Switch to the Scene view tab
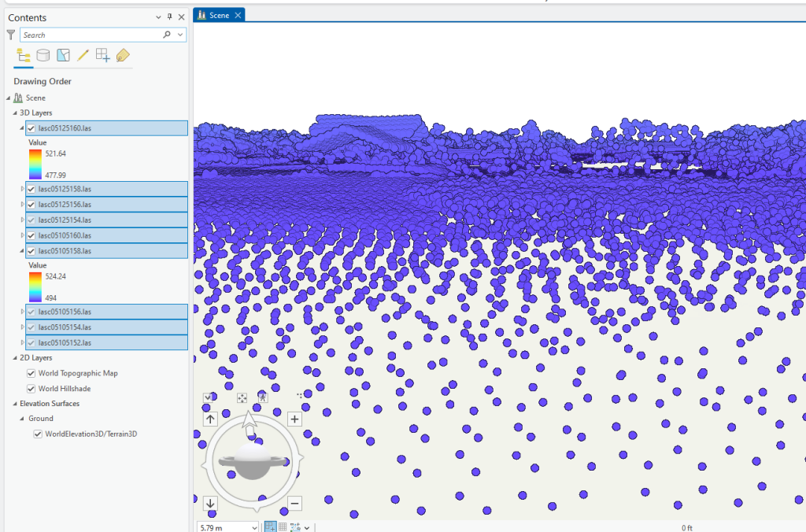This screenshot has width=806, height=532. point(219,15)
